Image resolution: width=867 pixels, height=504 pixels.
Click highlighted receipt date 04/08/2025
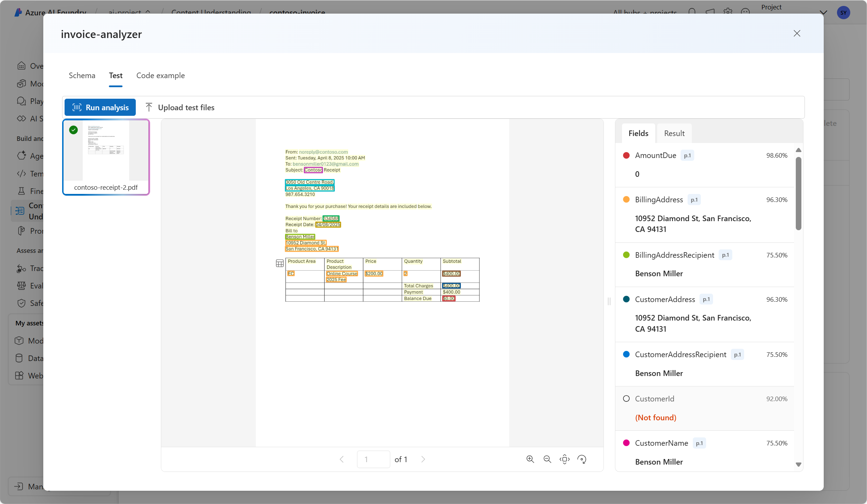[328, 225]
